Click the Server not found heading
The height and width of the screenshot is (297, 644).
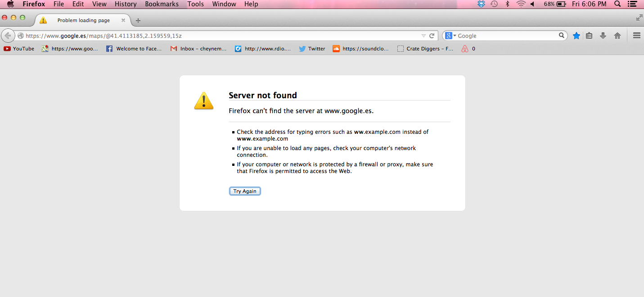[x=263, y=95]
